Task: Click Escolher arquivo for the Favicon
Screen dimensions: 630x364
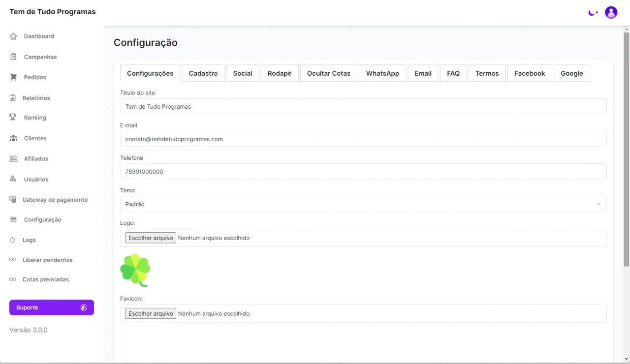Action: 151,313
